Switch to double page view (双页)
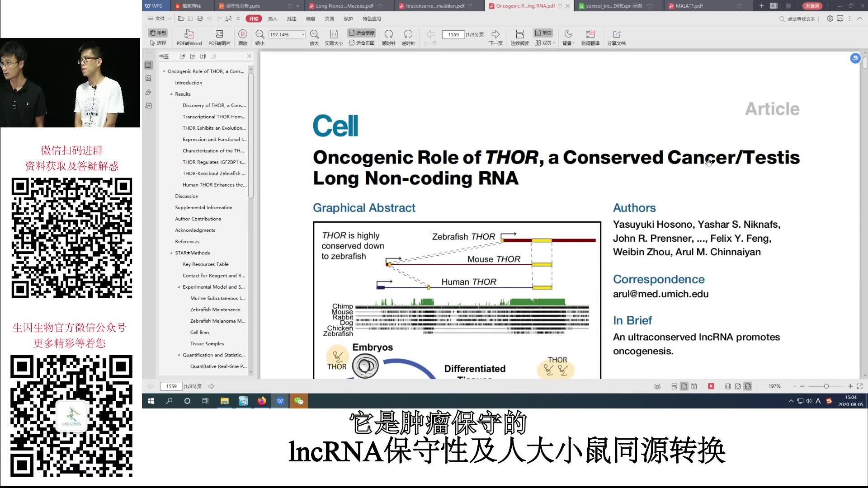This screenshot has width=868, height=488. tap(544, 43)
